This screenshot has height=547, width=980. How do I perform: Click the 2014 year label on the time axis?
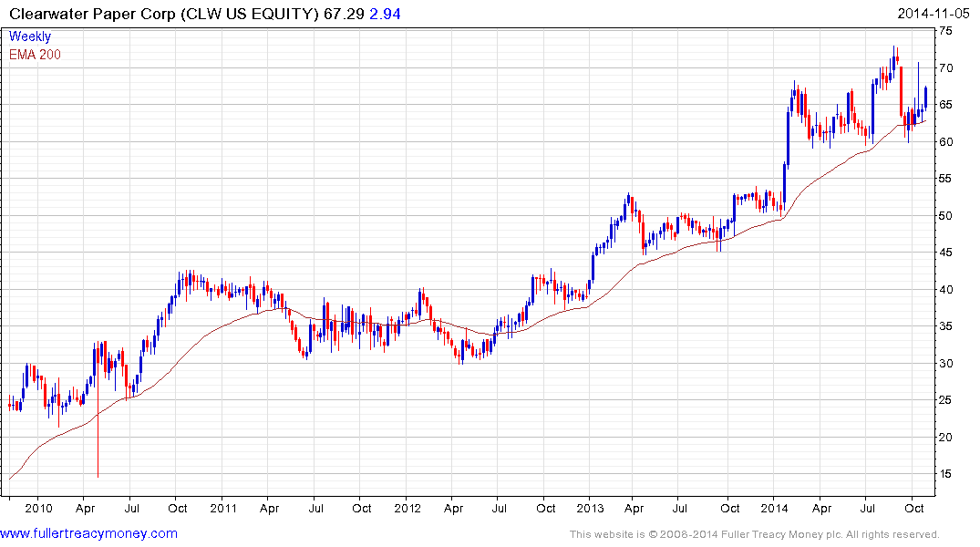(x=775, y=507)
